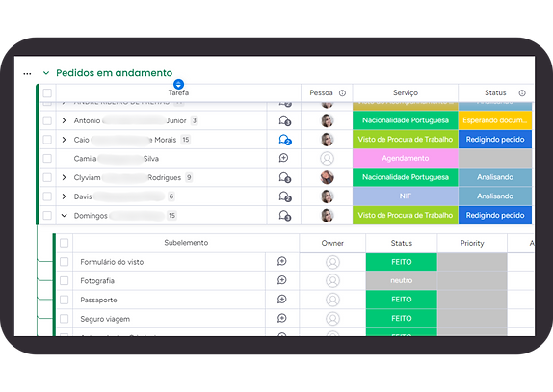Select all subitems with Subelemento checkbox
This screenshot has height=392, width=553.
[x=65, y=243]
